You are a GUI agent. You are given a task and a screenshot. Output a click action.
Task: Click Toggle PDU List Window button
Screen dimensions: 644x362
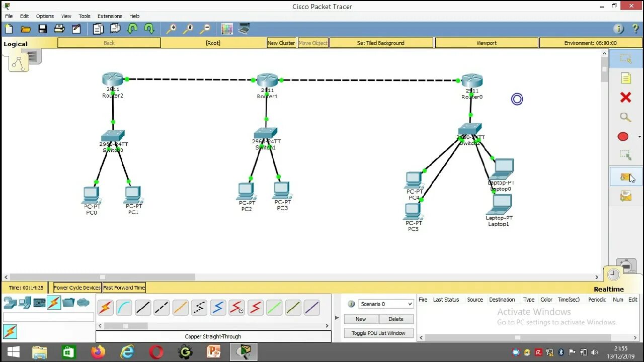(x=378, y=333)
